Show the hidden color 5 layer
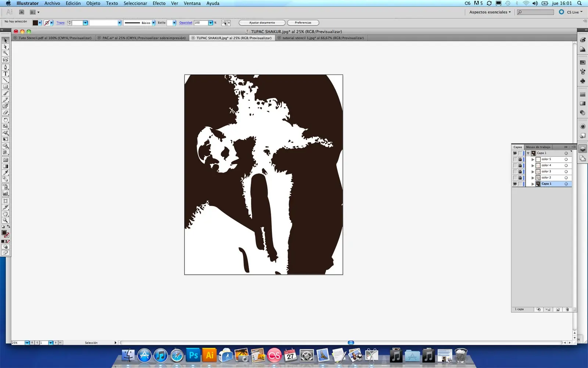Viewport: 588px width, 368px height. (x=515, y=159)
